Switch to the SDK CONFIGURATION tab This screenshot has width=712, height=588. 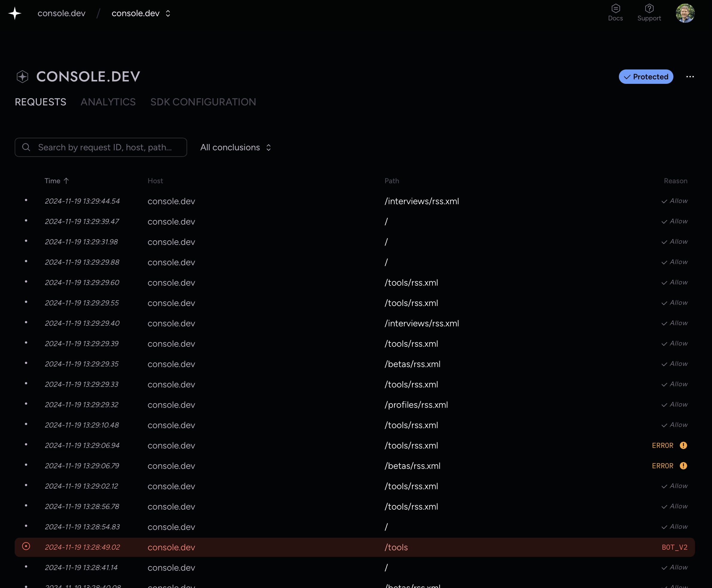pos(203,102)
